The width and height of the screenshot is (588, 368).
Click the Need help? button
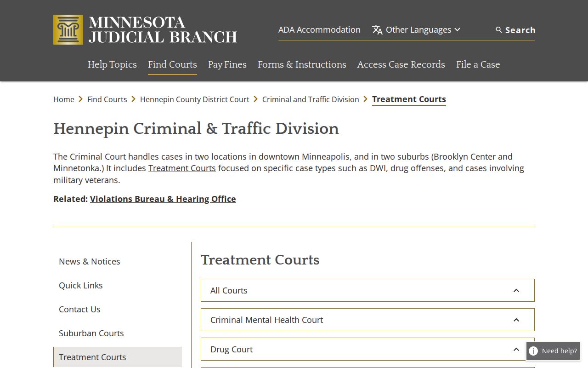tap(553, 351)
